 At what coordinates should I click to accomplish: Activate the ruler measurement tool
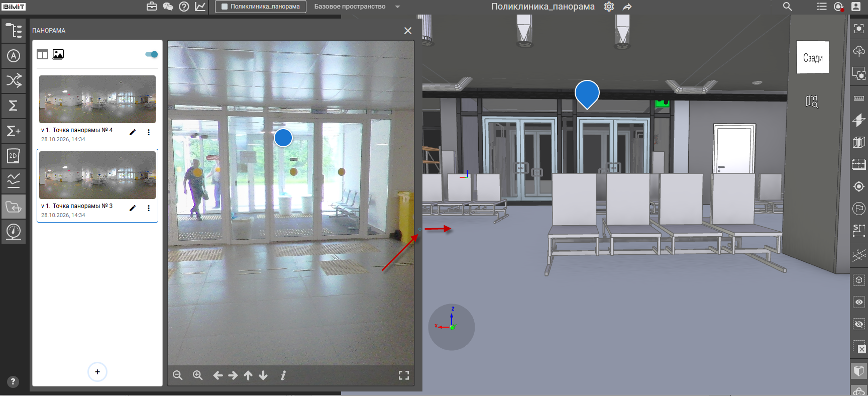[859, 98]
